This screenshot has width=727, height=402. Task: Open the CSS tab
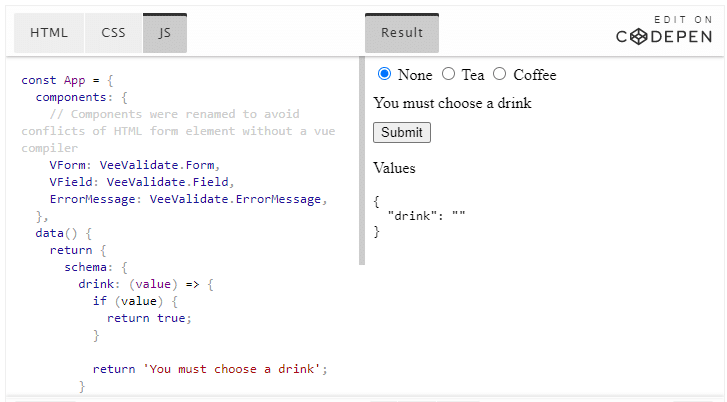coord(113,33)
